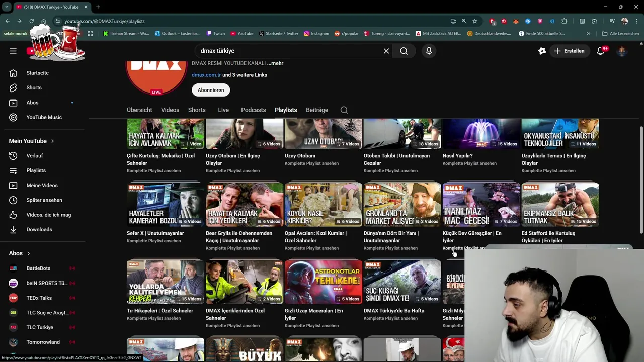Click the Abonnieren subscribe button
This screenshot has height=362, width=644.
(x=211, y=90)
